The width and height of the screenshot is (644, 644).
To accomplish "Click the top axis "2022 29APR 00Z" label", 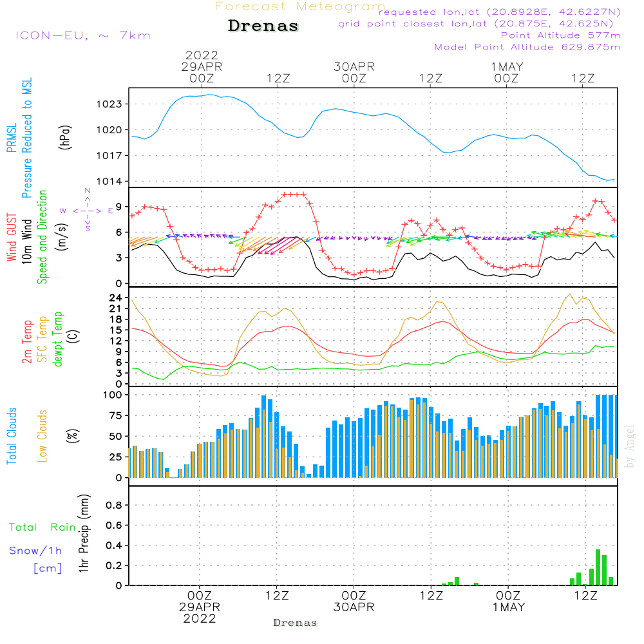I will 202,67.
